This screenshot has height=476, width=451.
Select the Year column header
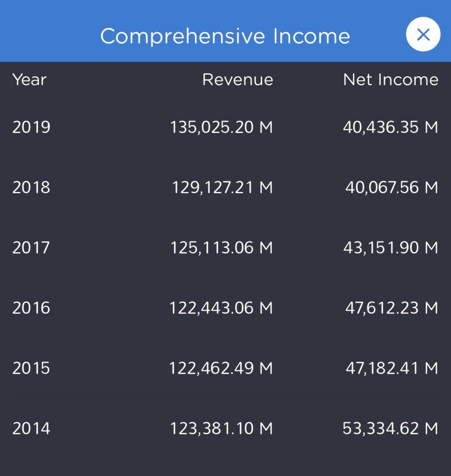(29, 79)
